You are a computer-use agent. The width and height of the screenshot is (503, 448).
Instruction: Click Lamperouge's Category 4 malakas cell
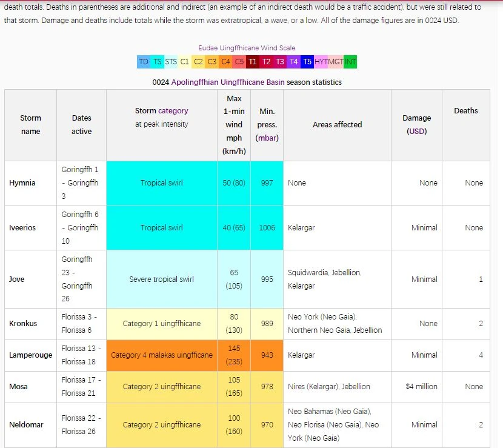tap(161, 355)
